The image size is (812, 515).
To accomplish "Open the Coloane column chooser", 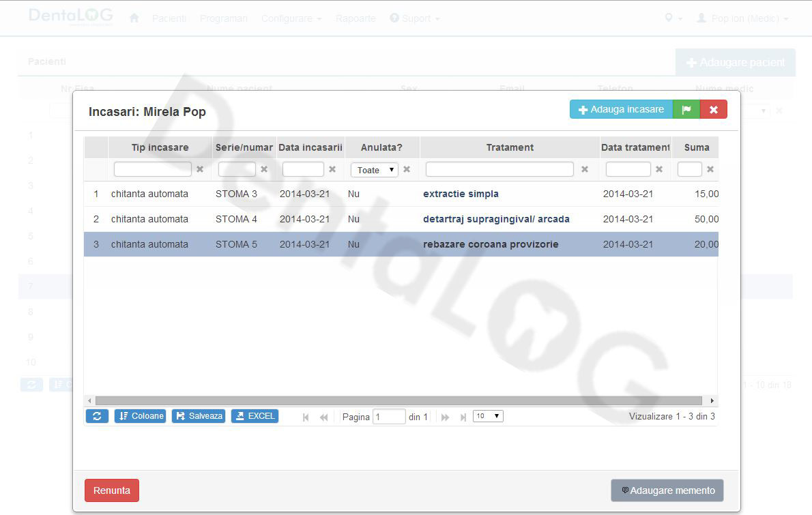I will point(141,415).
